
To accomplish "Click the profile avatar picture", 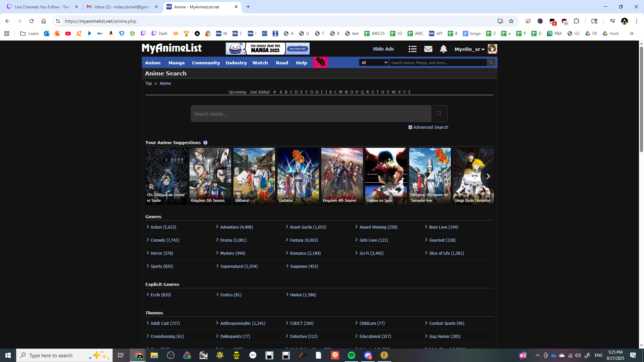I will (492, 49).
